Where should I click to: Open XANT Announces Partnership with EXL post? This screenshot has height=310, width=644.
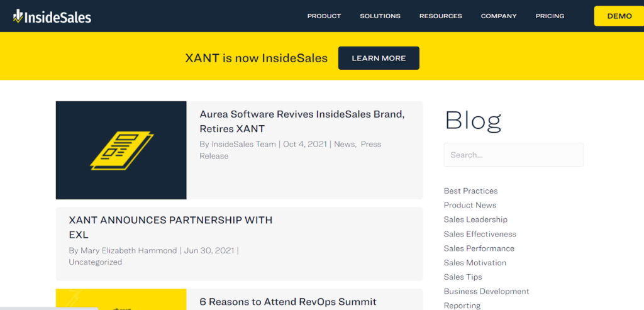[170, 227]
